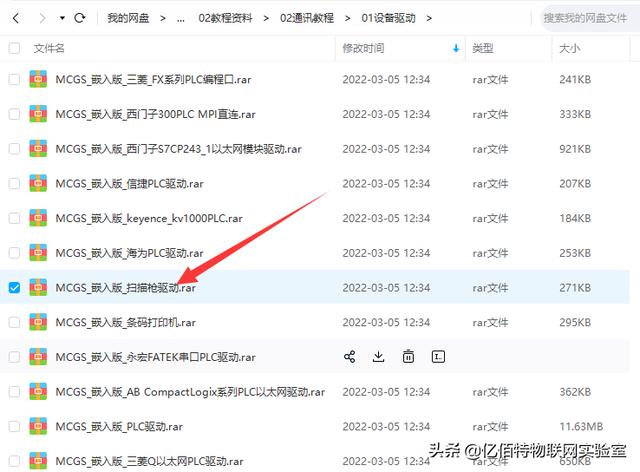Open the navigation history dropdown triangle
The width and height of the screenshot is (640, 472).
click(x=62, y=18)
